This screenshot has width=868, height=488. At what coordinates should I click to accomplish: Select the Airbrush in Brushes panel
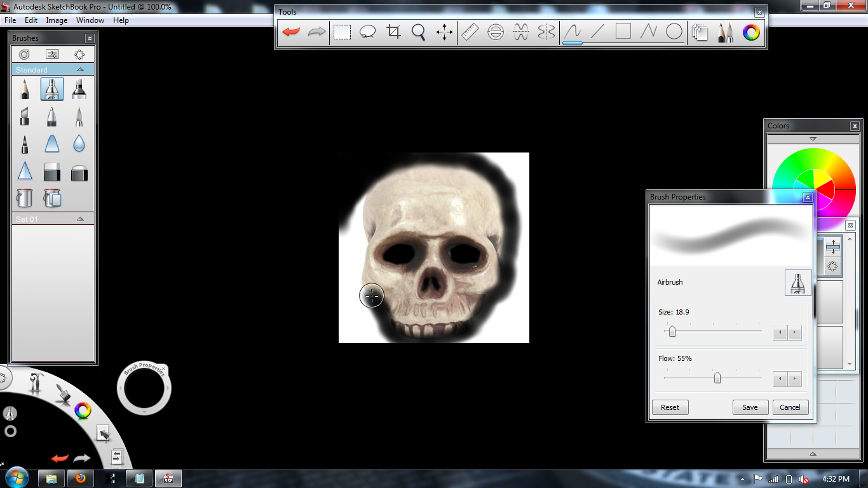tap(52, 89)
